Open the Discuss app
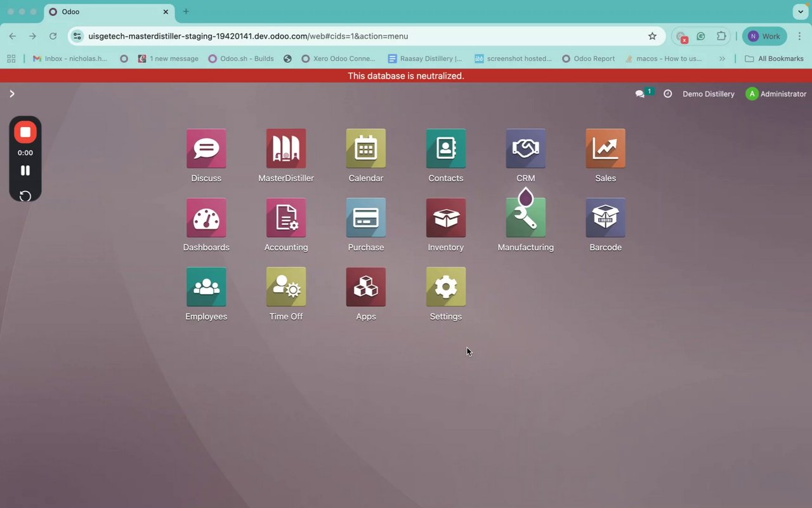The width and height of the screenshot is (812, 508). pyautogui.click(x=206, y=149)
